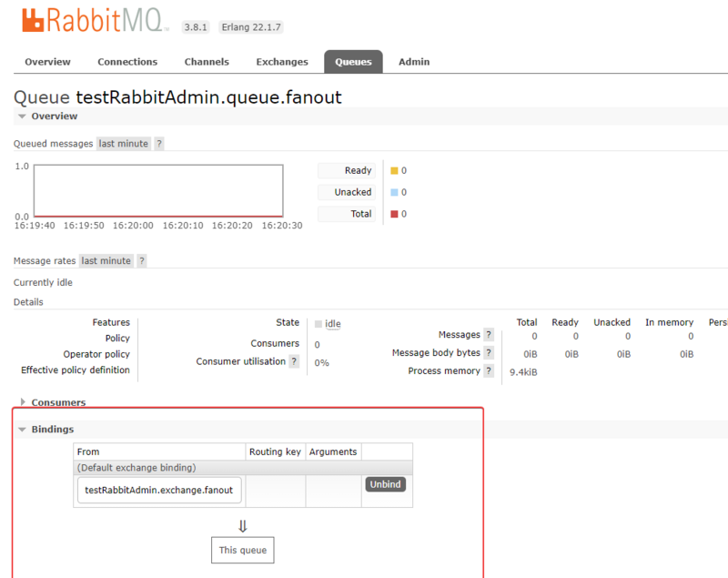
Task: Open the Message rates help icon
Action: [x=143, y=260]
